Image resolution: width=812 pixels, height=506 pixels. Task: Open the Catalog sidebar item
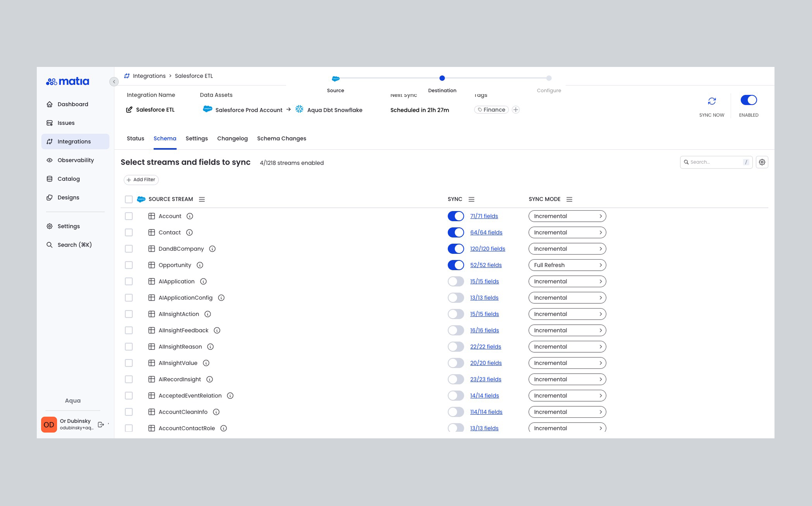(x=68, y=179)
